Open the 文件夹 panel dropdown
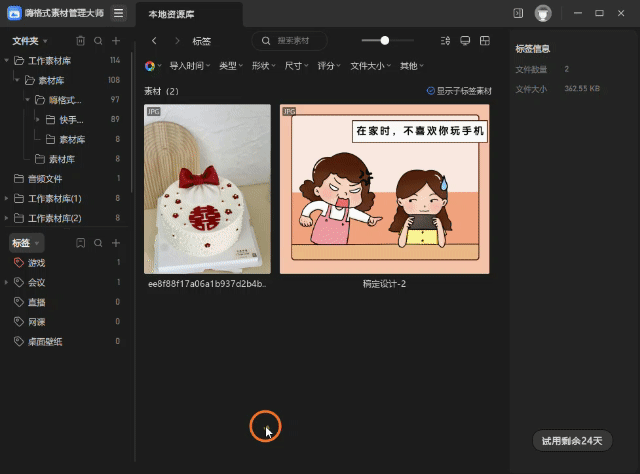This screenshot has height=474, width=640. [30, 41]
